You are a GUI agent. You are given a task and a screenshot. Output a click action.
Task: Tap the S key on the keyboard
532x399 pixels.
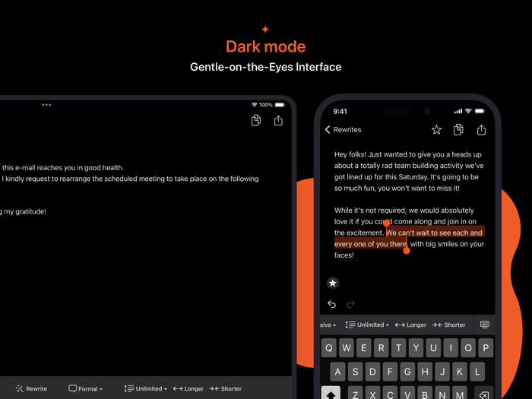[x=355, y=372]
